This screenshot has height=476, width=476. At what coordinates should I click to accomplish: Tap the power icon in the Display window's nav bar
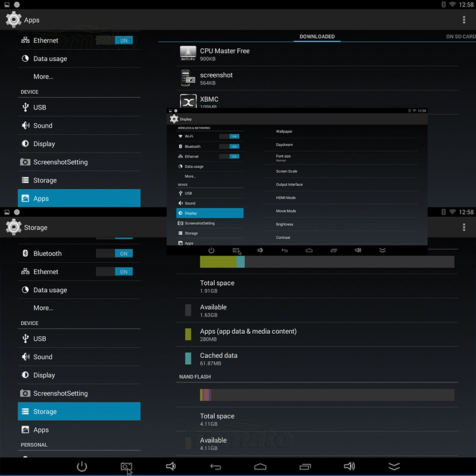point(212,250)
